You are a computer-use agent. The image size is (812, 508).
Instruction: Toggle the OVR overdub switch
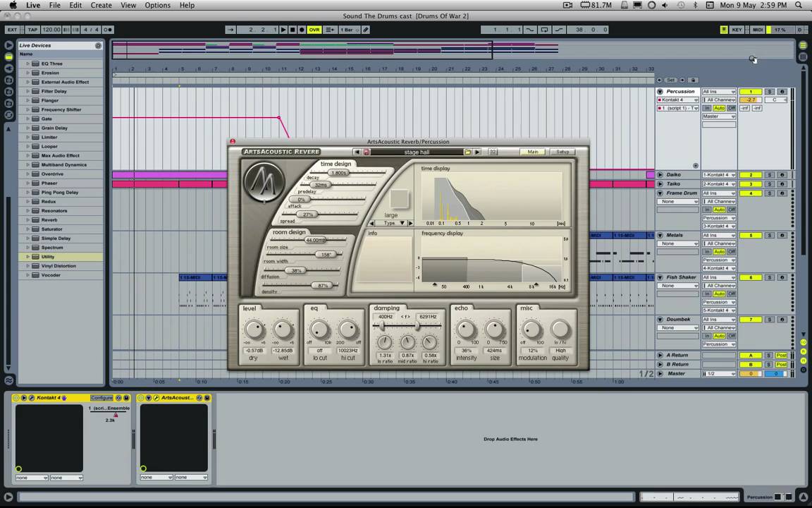coord(314,30)
